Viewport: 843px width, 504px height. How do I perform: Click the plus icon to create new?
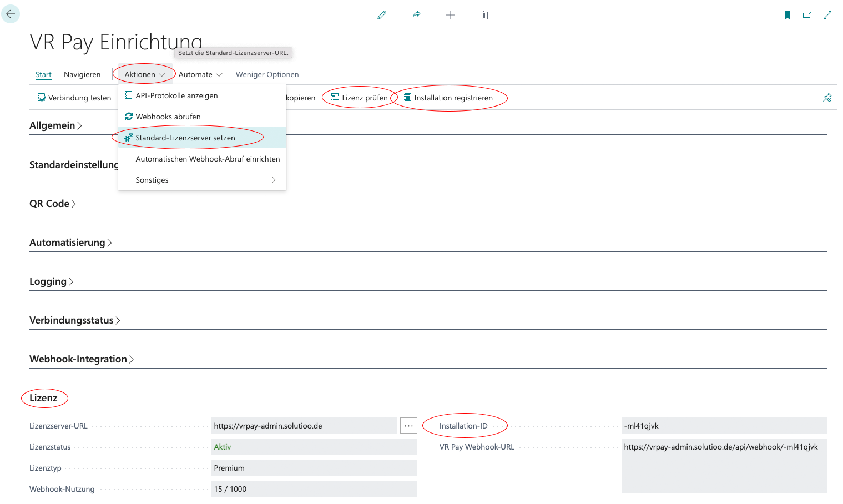451,15
